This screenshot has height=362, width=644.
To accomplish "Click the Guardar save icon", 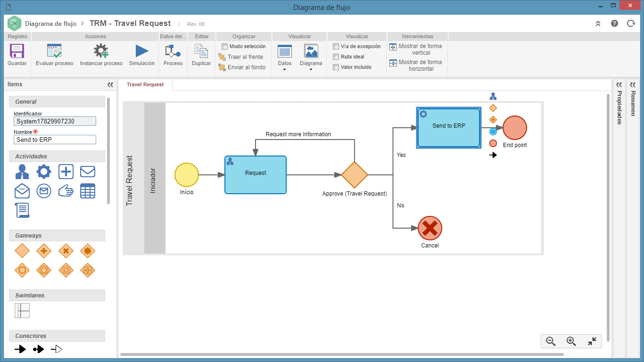I will (17, 51).
